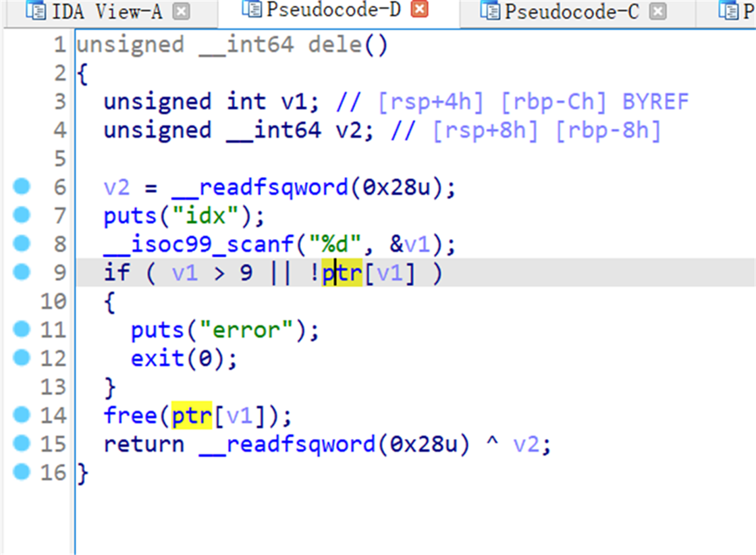Open the Pseudocode-C tab
The height and width of the screenshot is (555, 756).
click(571, 11)
